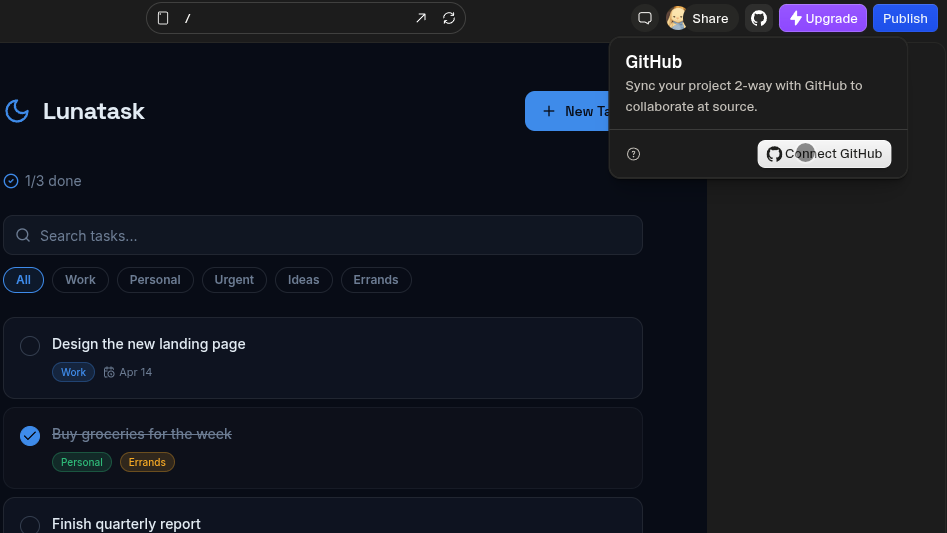947x533 pixels.
Task: Click the Work tag on landing page task
Action: pos(74,372)
